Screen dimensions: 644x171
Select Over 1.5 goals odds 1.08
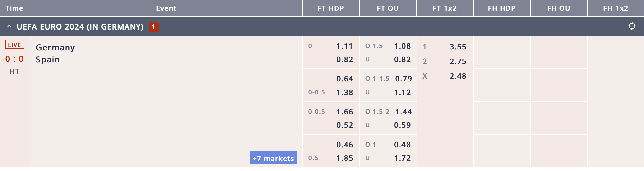point(402,46)
